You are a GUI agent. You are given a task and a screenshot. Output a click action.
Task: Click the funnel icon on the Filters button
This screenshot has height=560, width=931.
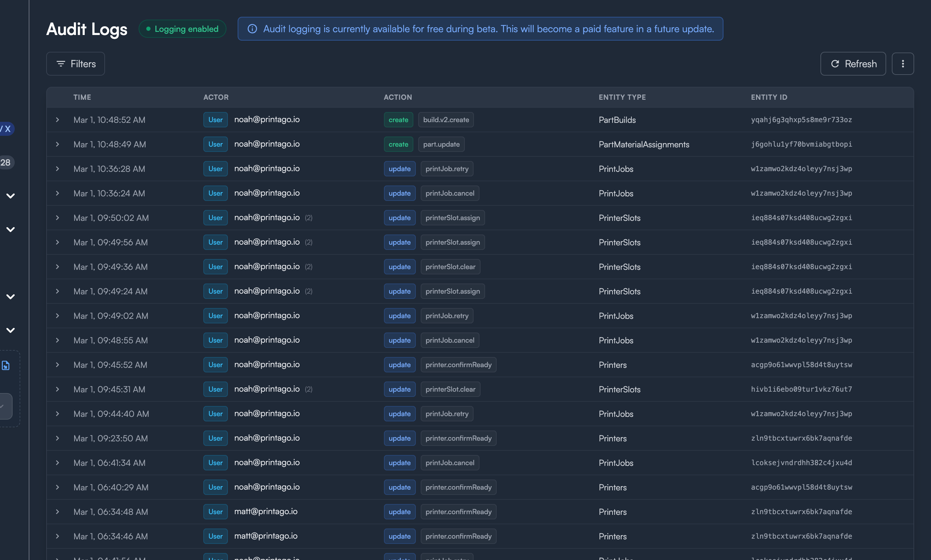coord(61,64)
